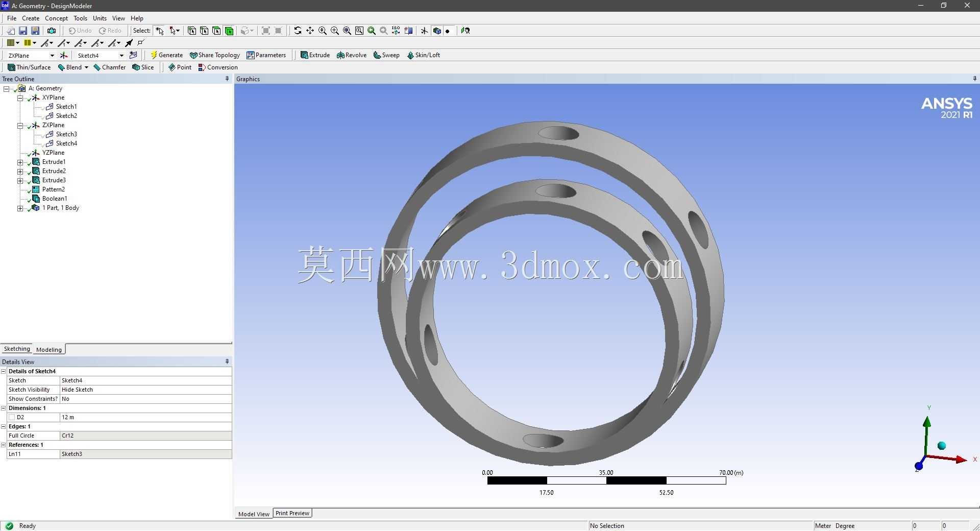
Task: Select the Rotate view tool
Action: point(298,31)
